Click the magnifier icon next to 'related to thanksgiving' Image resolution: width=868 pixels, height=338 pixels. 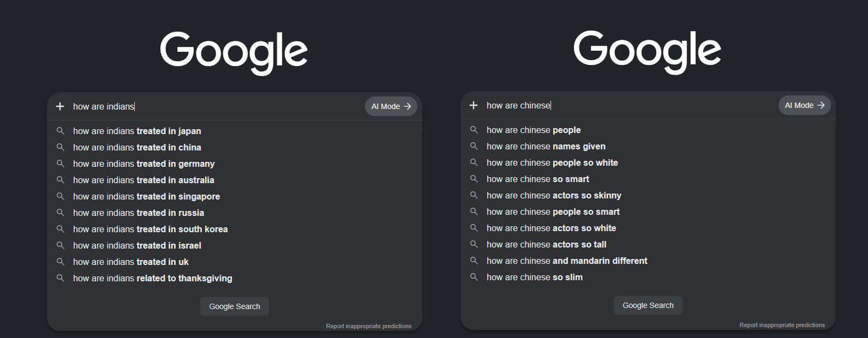click(61, 278)
